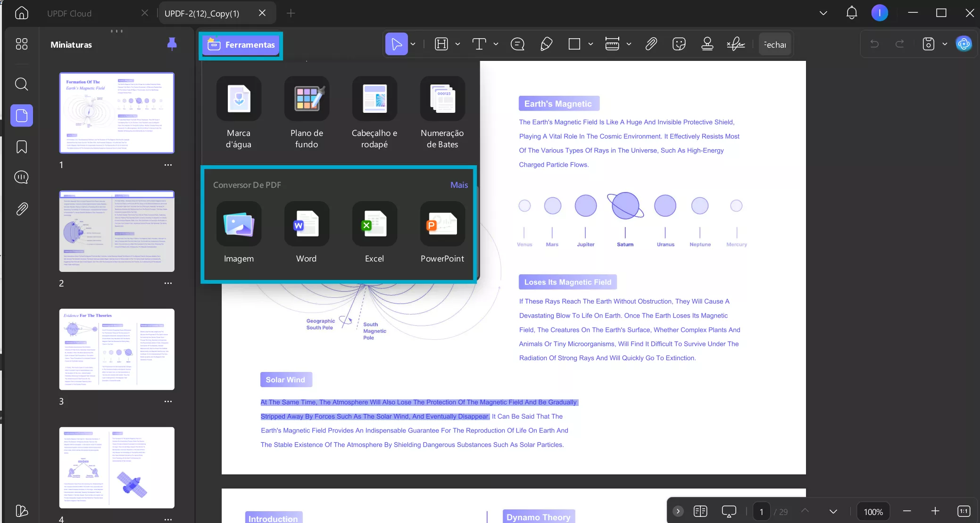This screenshot has width=980, height=523.
Task: Open the Sticker tool
Action: point(679,43)
